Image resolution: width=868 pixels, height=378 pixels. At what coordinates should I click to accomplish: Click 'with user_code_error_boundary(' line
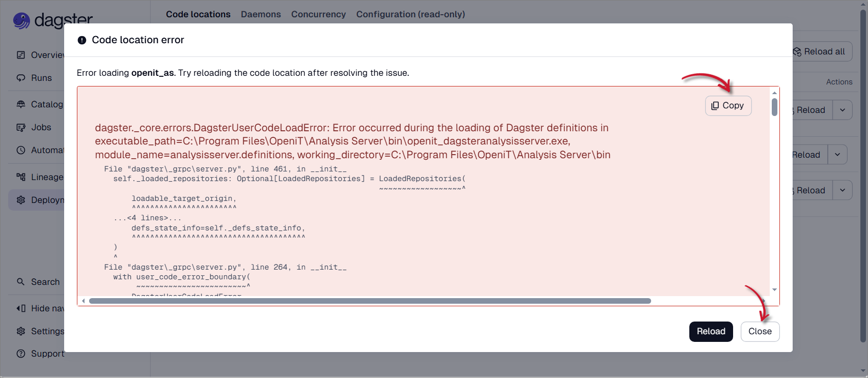click(182, 277)
